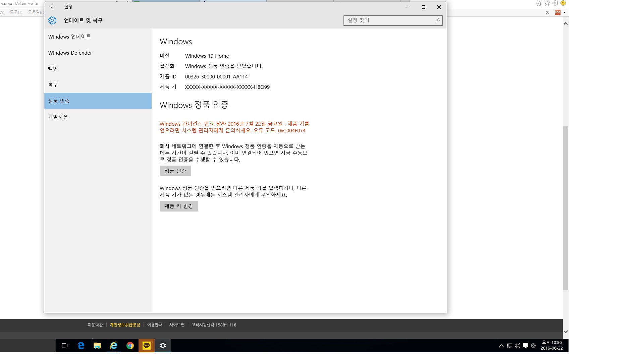This screenshot has height=362, width=644.
Task: Click the 정품 인증 activation button
Action: 175,171
